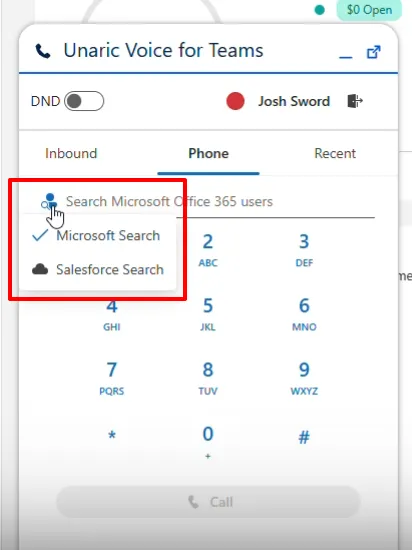Tap the hash key on keypad
This screenshot has width=412, height=550.
pyautogui.click(x=304, y=437)
